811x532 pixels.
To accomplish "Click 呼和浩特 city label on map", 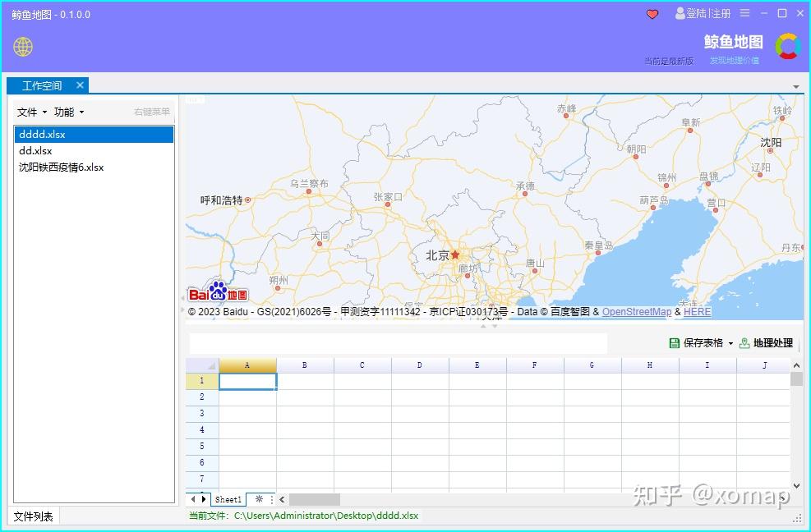I will 221,200.
